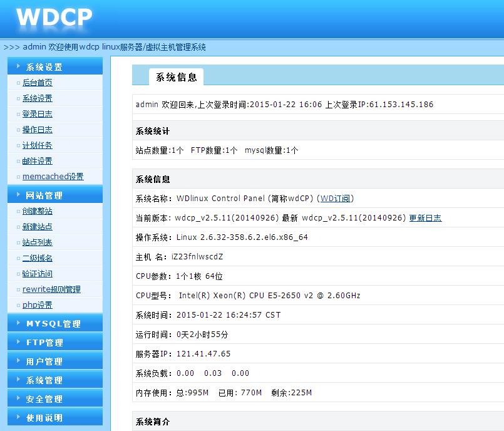Click the 更新日志 link
Viewport: 504px width, 431px height.
click(x=426, y=217)
